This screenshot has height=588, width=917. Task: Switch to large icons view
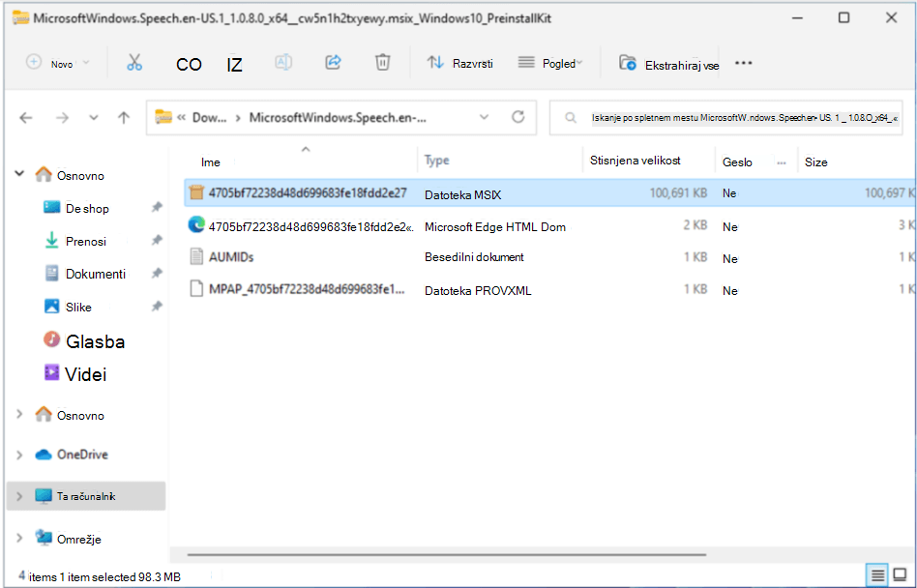click(901, 575)
